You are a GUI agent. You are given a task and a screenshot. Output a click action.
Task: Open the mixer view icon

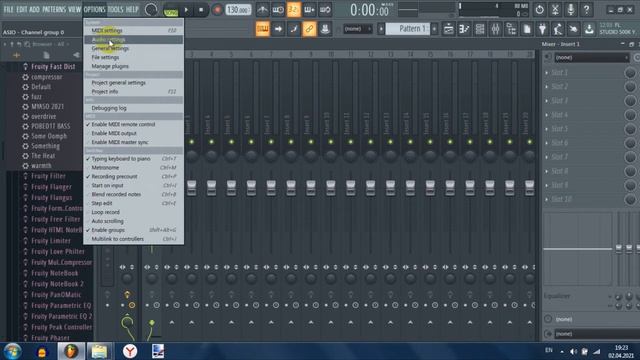click(x=496, y=29)
